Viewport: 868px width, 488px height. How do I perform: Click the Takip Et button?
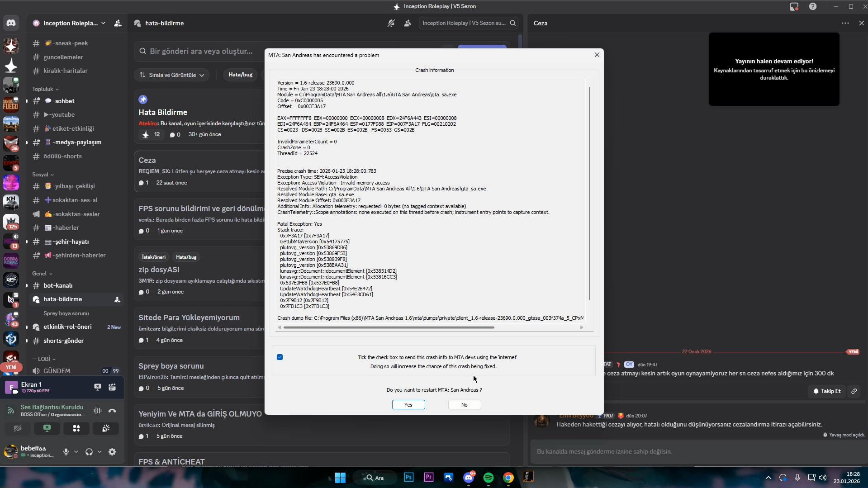[x=827, y=391]
